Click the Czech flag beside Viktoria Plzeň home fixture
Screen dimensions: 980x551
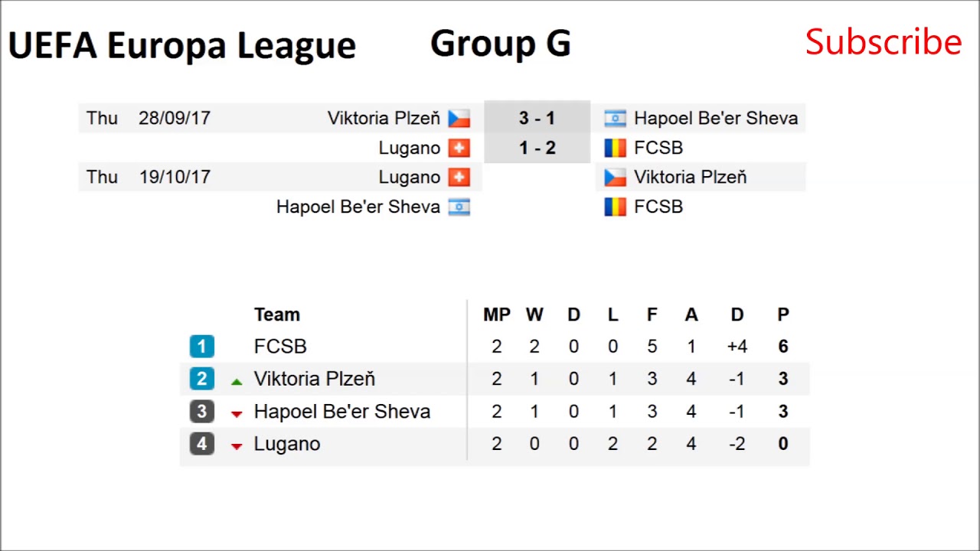pos(459,119)
